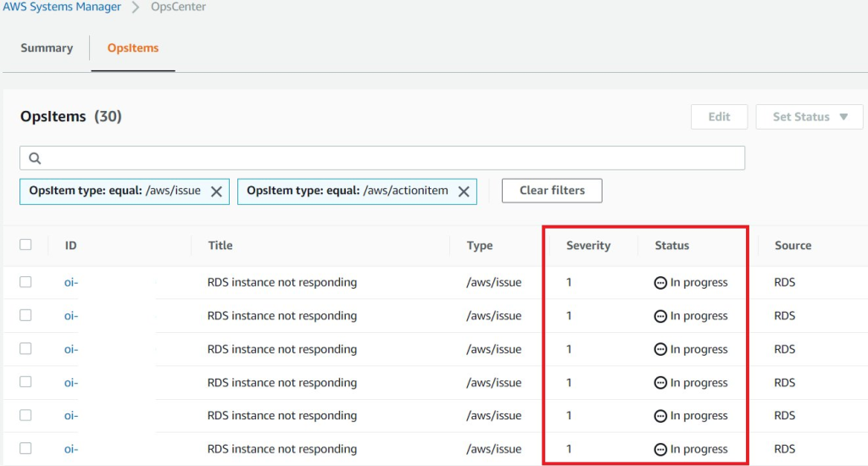Check the second OpsItem row checkbox
This screenshot has height=466, width=868.
coord(25,315)
